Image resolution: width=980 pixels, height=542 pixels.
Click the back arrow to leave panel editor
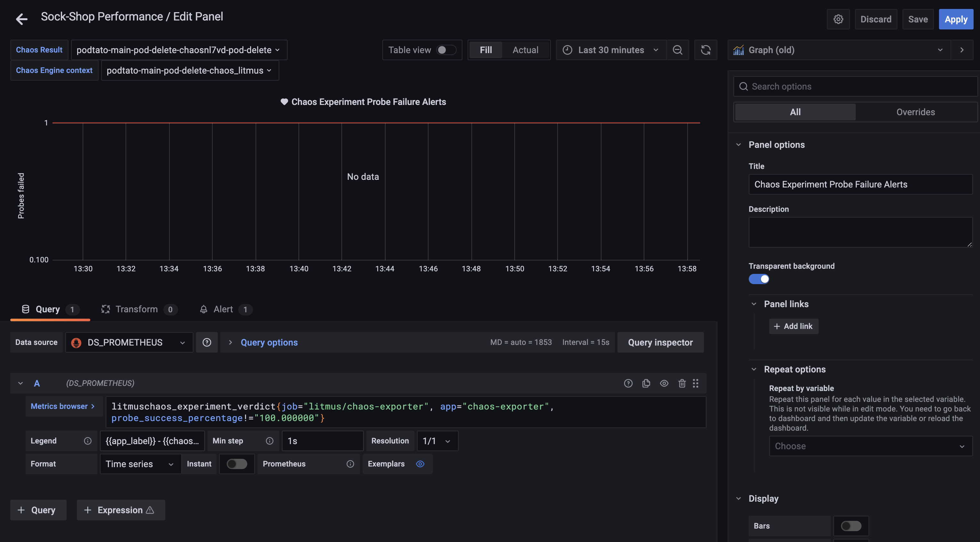pyautogui.click(x=22, y=19)
